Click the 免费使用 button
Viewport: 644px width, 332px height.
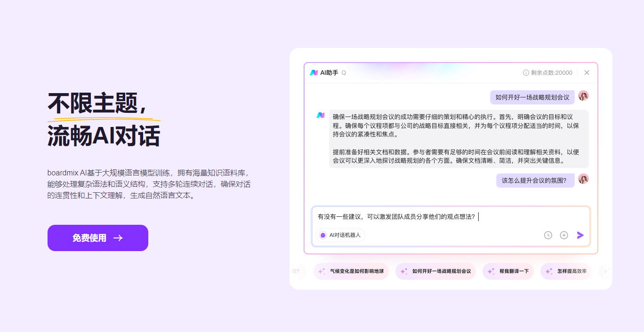click(x=97, y=238)
